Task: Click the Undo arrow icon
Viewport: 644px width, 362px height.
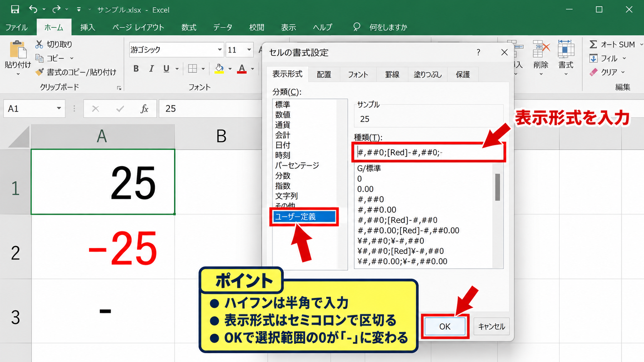Action: tap(33, 9)
